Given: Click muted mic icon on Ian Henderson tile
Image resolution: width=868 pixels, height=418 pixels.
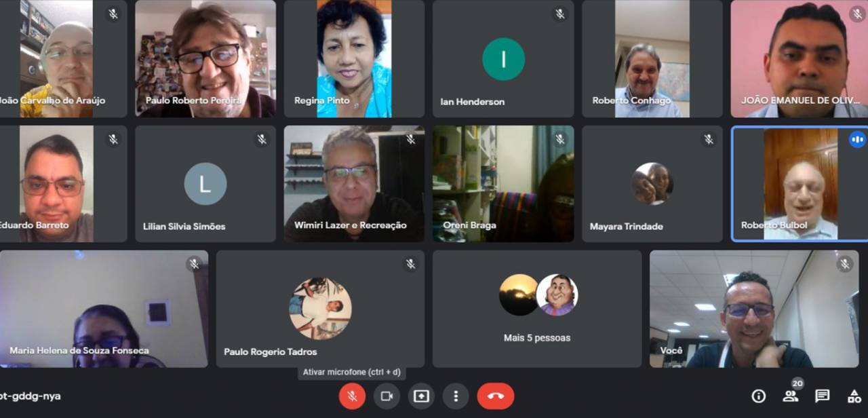Looking at the screenshot, I should 559,14.
